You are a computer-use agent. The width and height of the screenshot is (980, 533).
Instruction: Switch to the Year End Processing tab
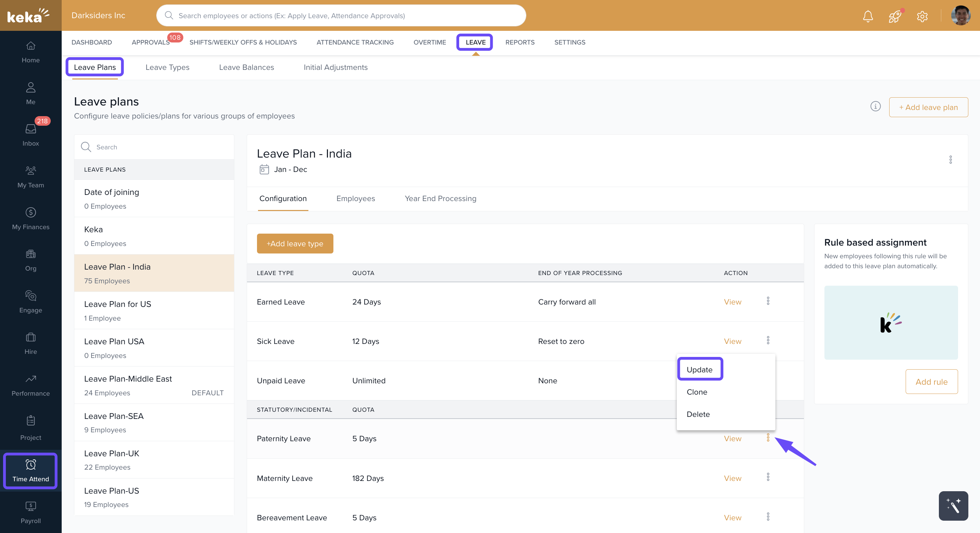point(440,199)
